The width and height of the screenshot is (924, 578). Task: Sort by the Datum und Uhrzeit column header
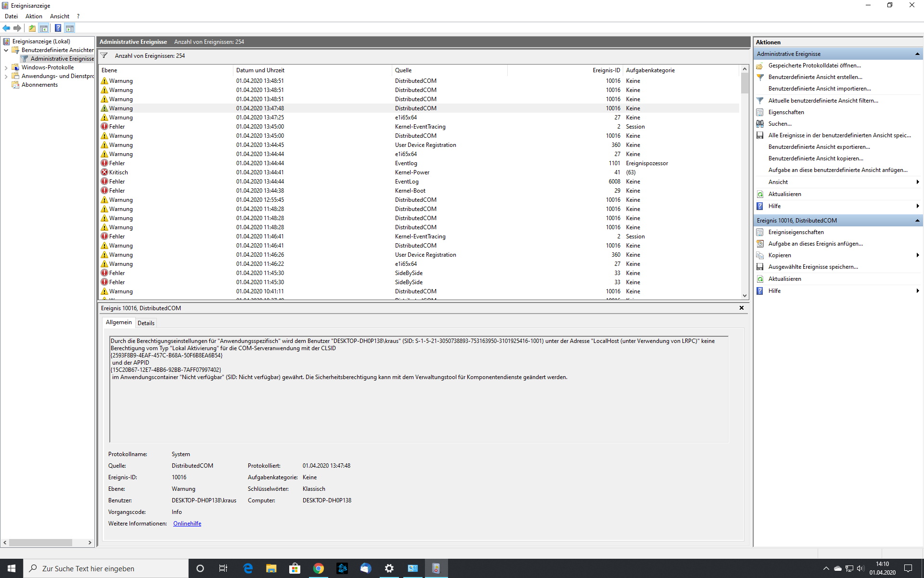tap(260, 70)
